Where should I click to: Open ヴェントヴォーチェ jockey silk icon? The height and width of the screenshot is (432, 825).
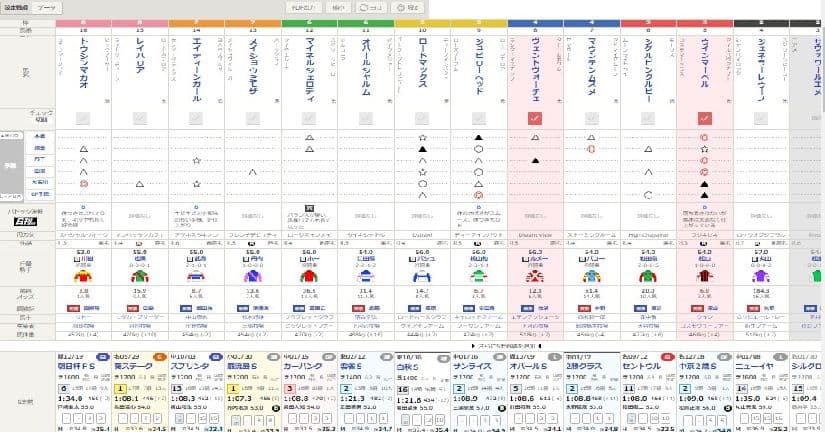click(x=535, y=277)
